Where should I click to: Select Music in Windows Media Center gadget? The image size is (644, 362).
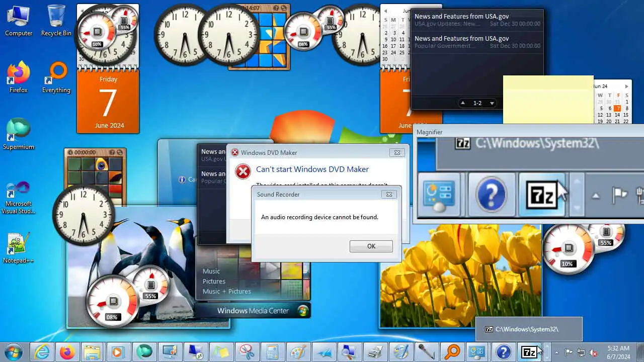(x=211, y=271)
